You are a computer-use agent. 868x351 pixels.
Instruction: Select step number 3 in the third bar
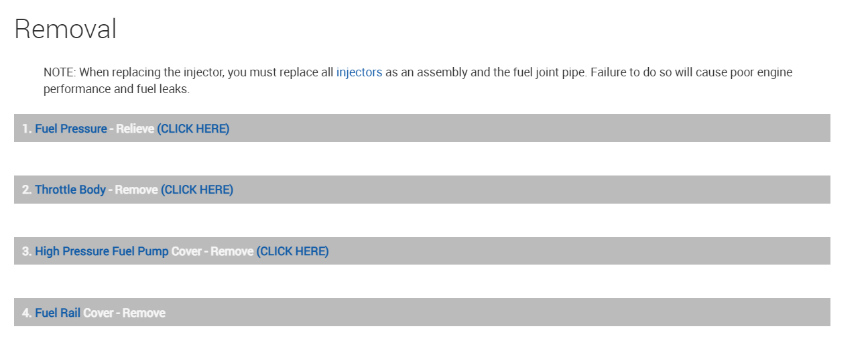click(x=26, y=251)
